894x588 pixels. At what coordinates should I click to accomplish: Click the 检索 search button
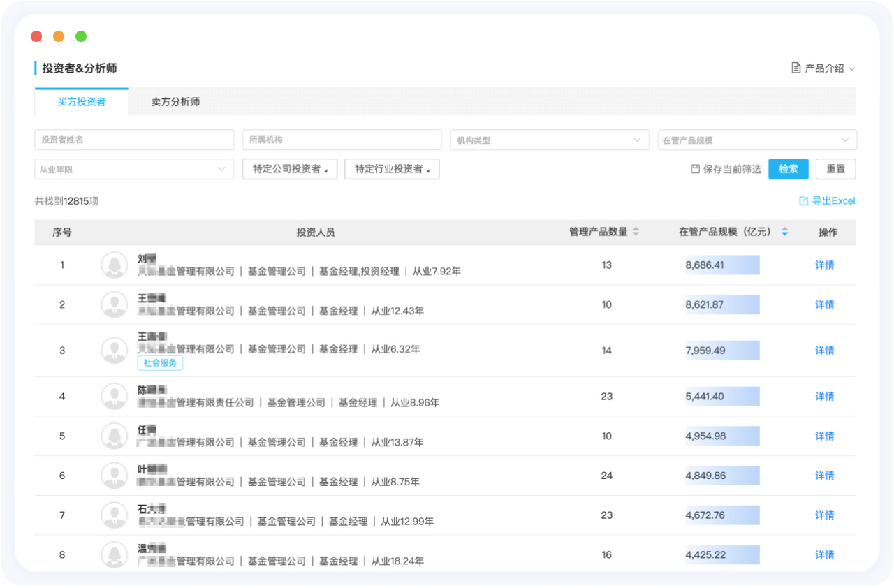[789, 169]
